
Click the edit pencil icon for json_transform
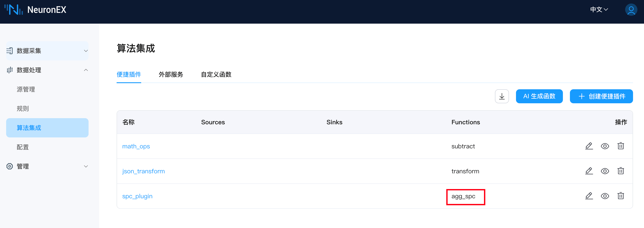(x=589, y=171)
